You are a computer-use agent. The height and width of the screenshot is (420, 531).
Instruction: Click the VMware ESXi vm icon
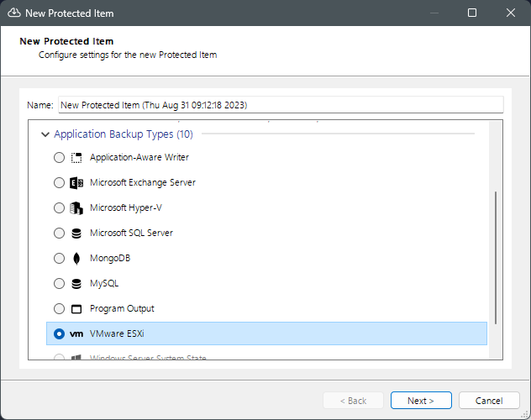pyautogui.click(x=76, y=333)
